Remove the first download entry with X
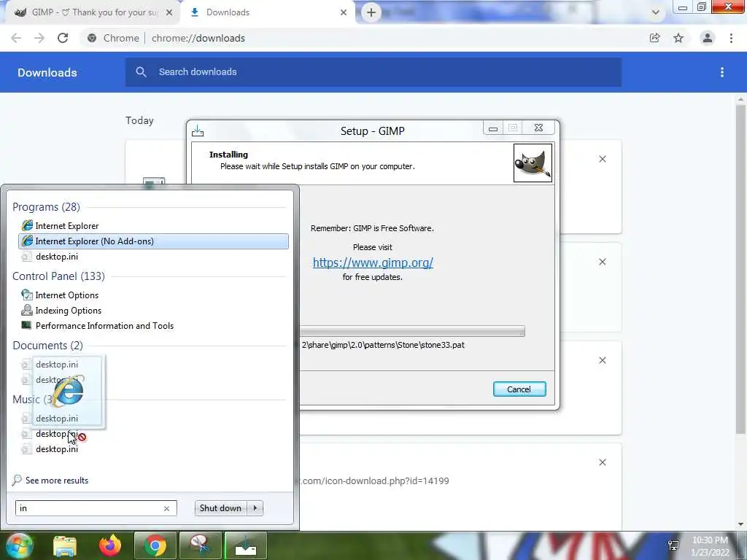Image resolution: width=747 pixels, height=560 pixels. point(602,159)
